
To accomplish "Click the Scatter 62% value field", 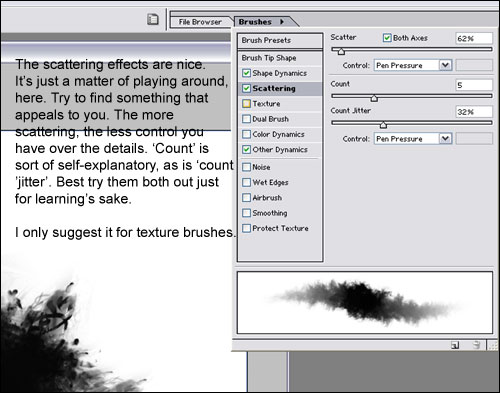I will pos(474,38).
